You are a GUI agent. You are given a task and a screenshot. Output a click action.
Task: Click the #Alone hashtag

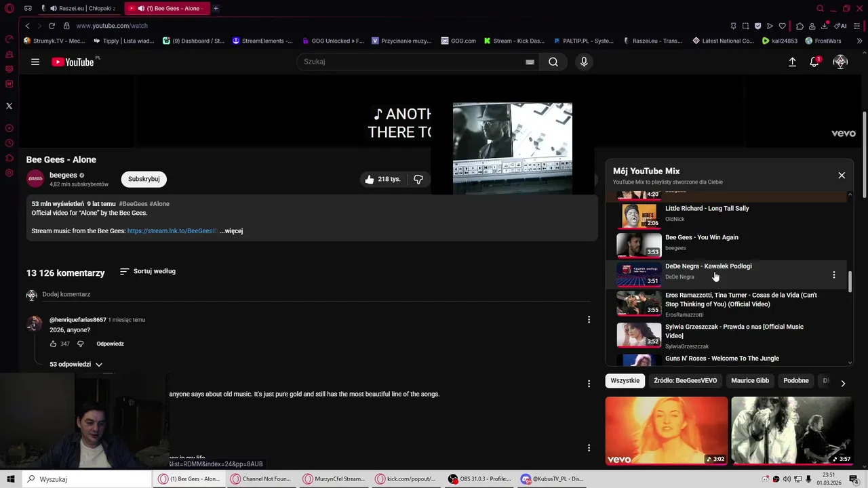pos(159,204)
